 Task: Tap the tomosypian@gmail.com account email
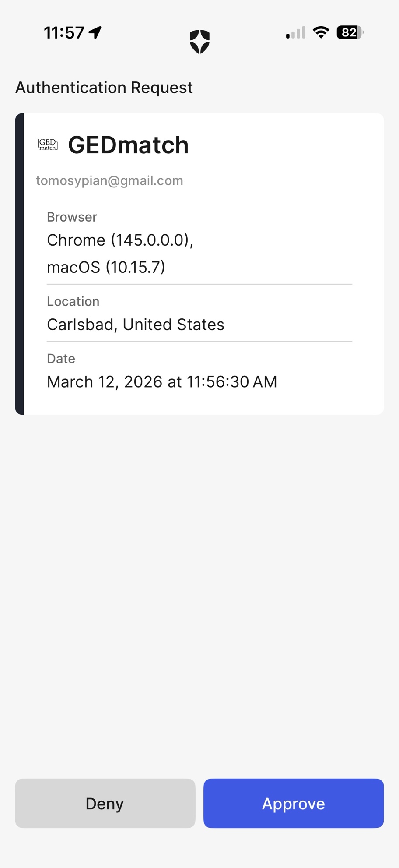(109, 181)
